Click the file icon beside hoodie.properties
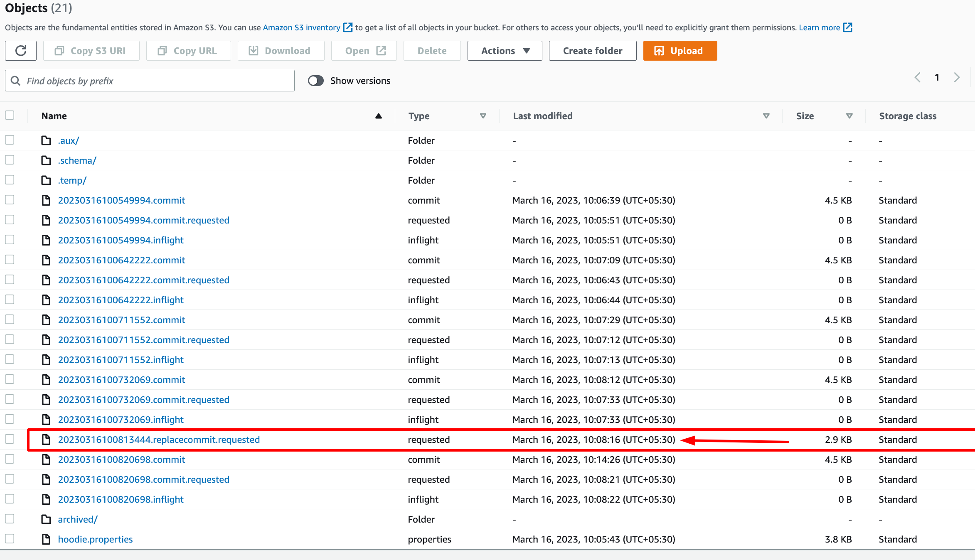The height and width of the screenshot is (560, 975). (46, 539)
